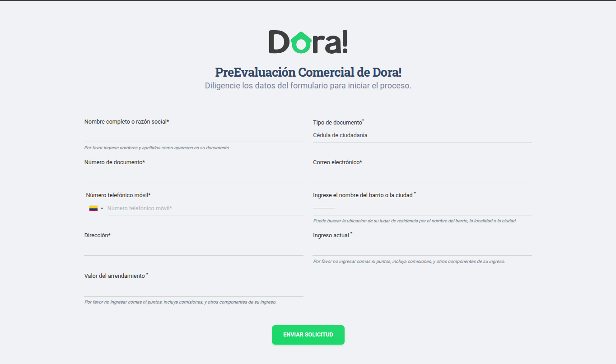Image resolution: width=616 pixels, height=364 pixels.
Task: Click the 'Diligencie los datos del formulario' subtitle
Action: [x=308, y=86]
